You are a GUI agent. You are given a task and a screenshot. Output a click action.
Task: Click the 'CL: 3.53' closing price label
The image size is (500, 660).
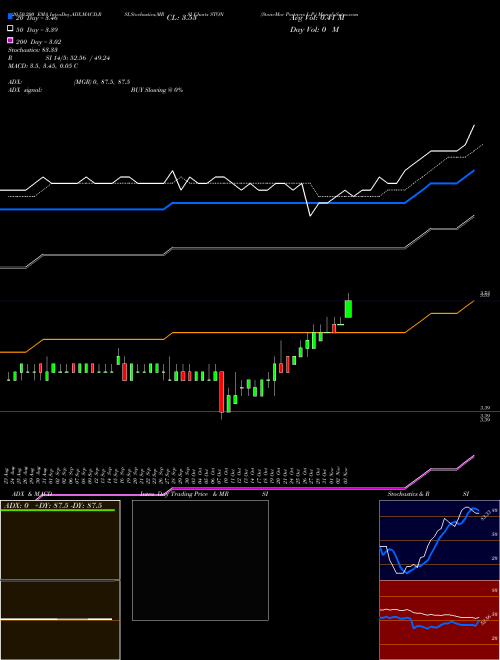(181, 18)
